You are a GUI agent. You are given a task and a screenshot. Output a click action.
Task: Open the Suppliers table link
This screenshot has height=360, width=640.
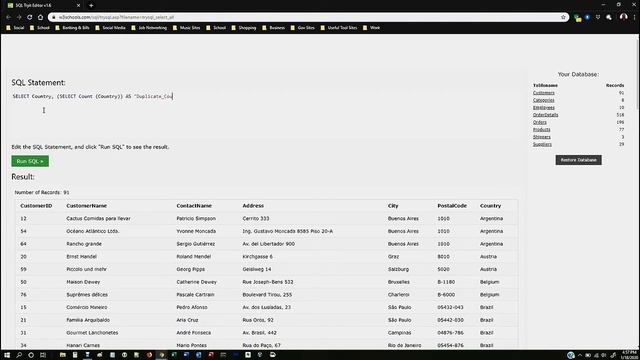click(x=542, y=144)
